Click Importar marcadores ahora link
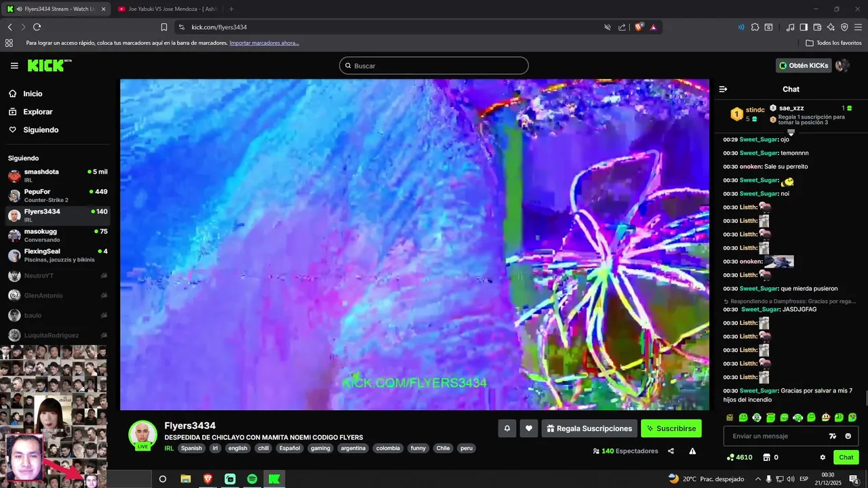 click(264, 43)
